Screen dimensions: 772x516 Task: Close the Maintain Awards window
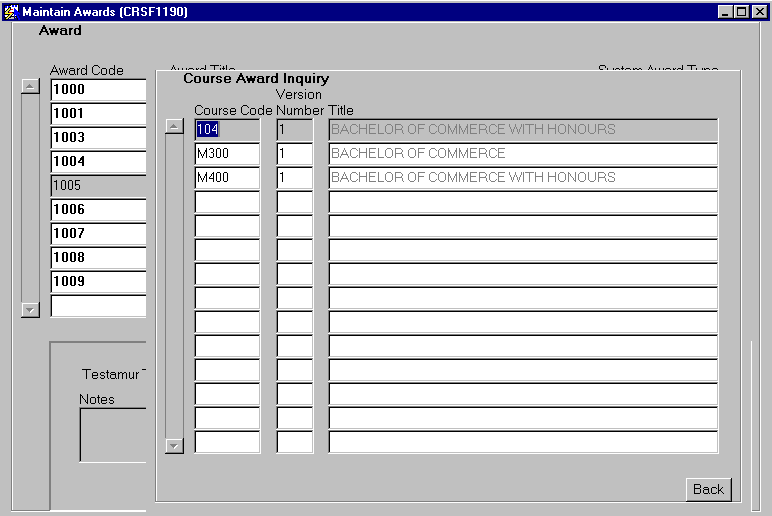pyautogui.click(x=758, y=12)
